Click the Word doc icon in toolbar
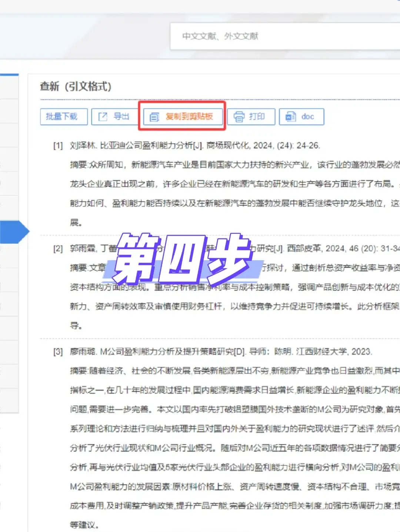The width and height of the screenshot is (400, 532). tap(290, 116)
